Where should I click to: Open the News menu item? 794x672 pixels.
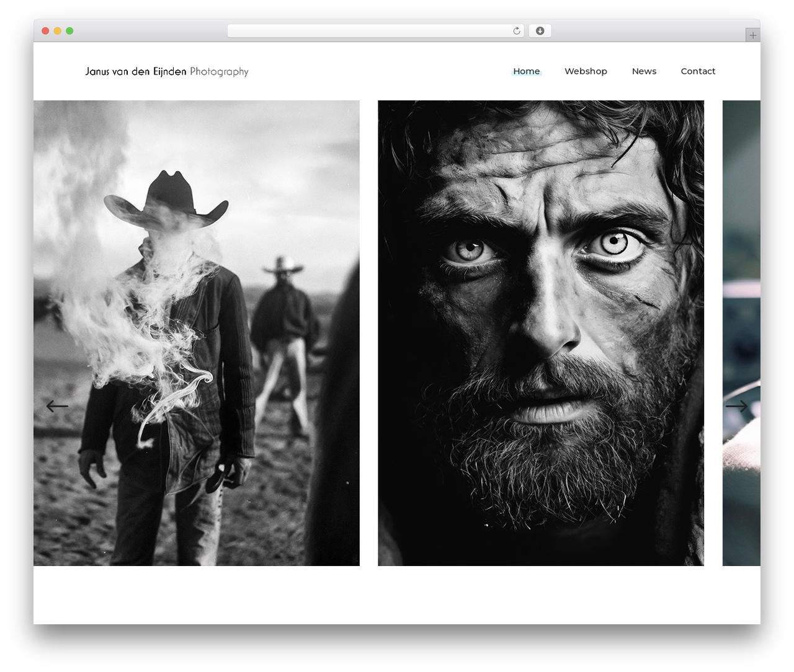pos(644,71)
